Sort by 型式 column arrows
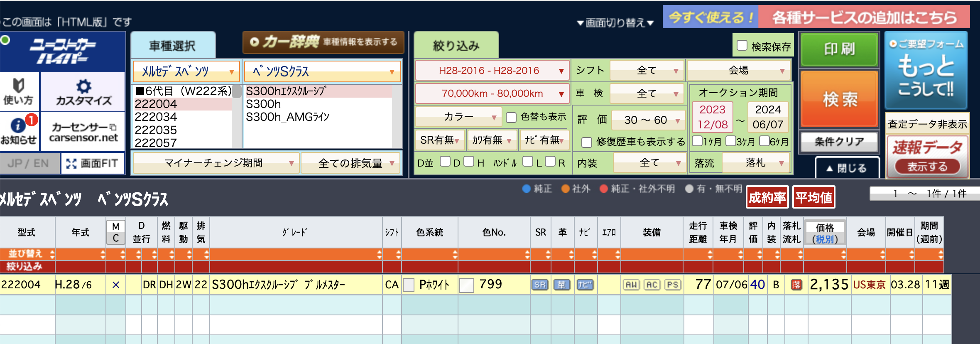980x344 pixels. tap(52, 254)
